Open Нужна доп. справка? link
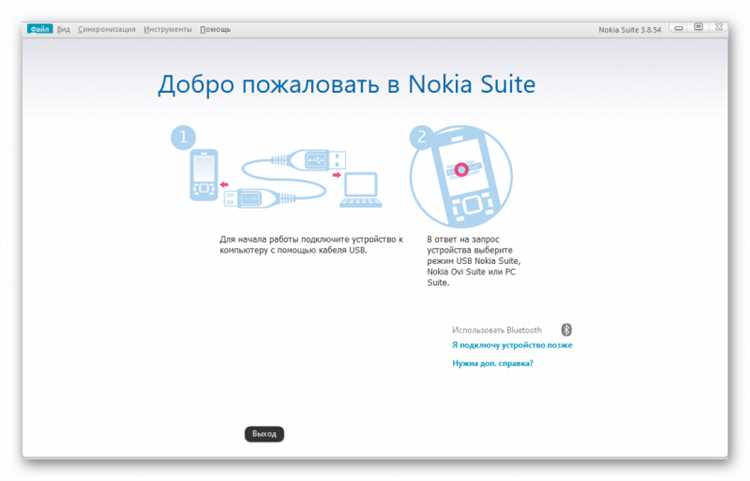The height and width of the screenshot is (481, 750). pyautogui.click(x=493, y=363)
